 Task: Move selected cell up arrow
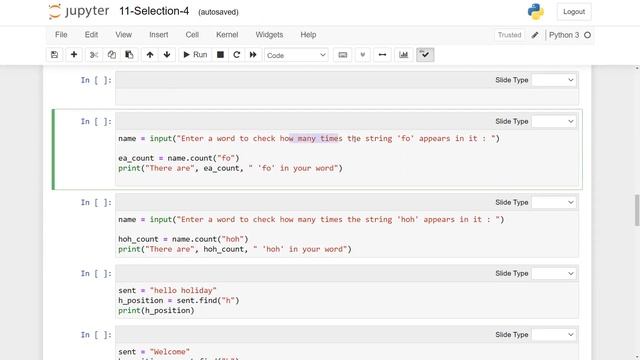pos(150,55)
